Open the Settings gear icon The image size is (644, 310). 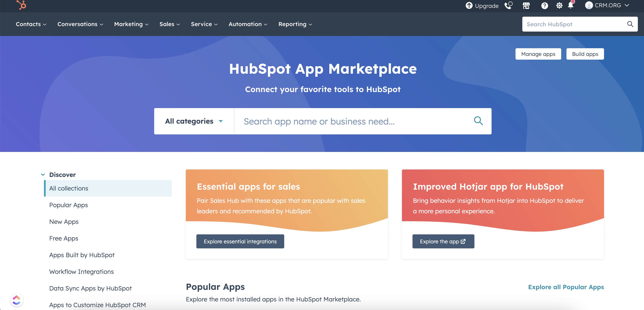point(559,5)
